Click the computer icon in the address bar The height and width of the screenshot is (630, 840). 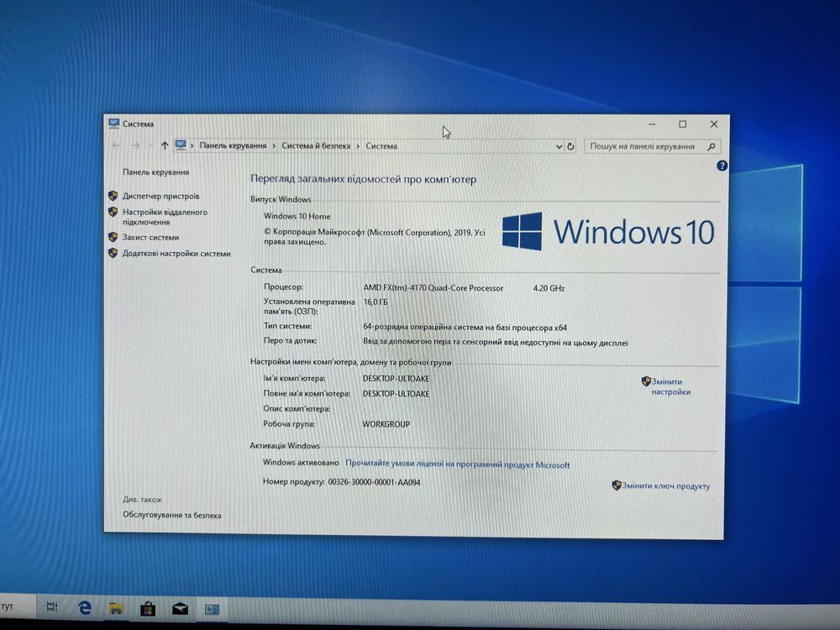pos(181,145)
